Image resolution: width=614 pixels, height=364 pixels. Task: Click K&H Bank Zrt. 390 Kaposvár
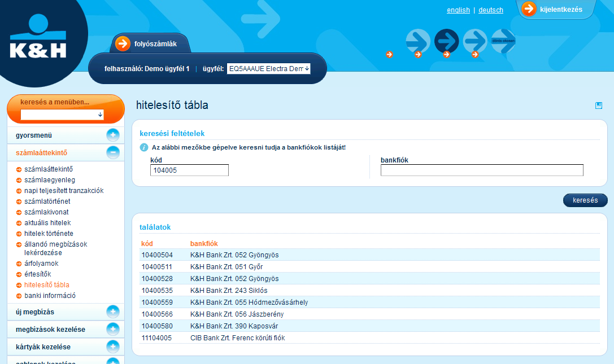coord(234,326)
